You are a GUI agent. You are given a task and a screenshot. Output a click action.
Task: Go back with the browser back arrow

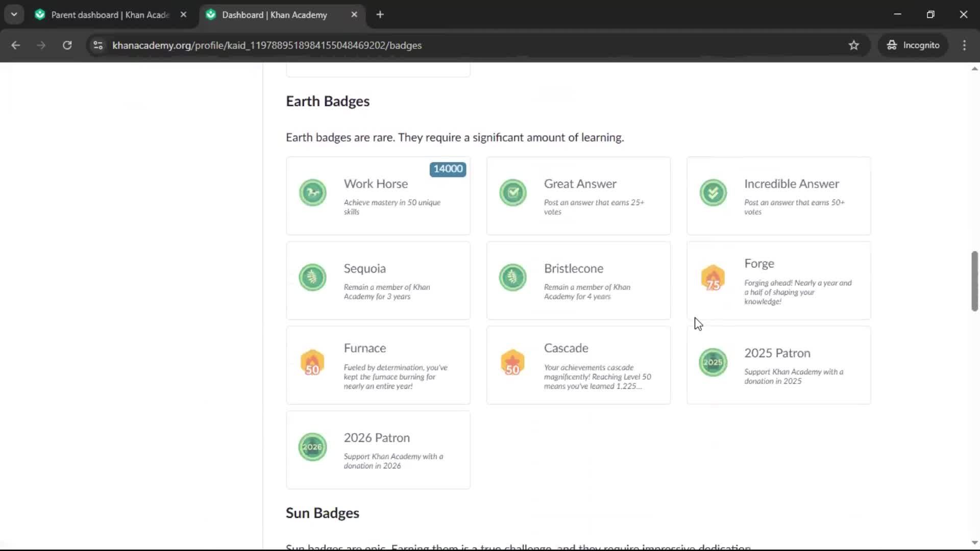[16, 45]
